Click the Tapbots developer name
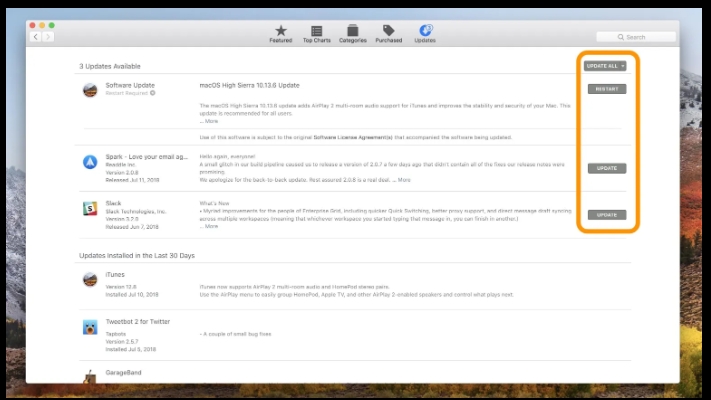The image size is (711, 400). [116, 334]
